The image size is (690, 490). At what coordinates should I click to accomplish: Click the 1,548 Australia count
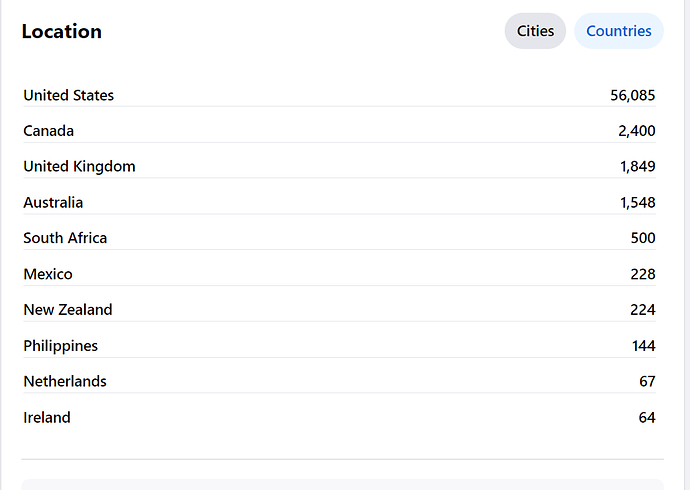pos(638,203)
